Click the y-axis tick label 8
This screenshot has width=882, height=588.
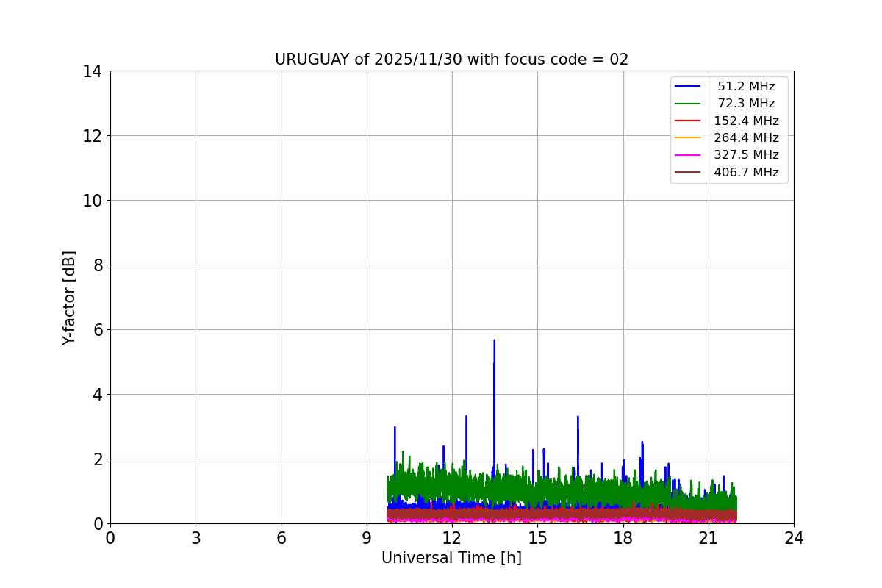tap(97, 265)
